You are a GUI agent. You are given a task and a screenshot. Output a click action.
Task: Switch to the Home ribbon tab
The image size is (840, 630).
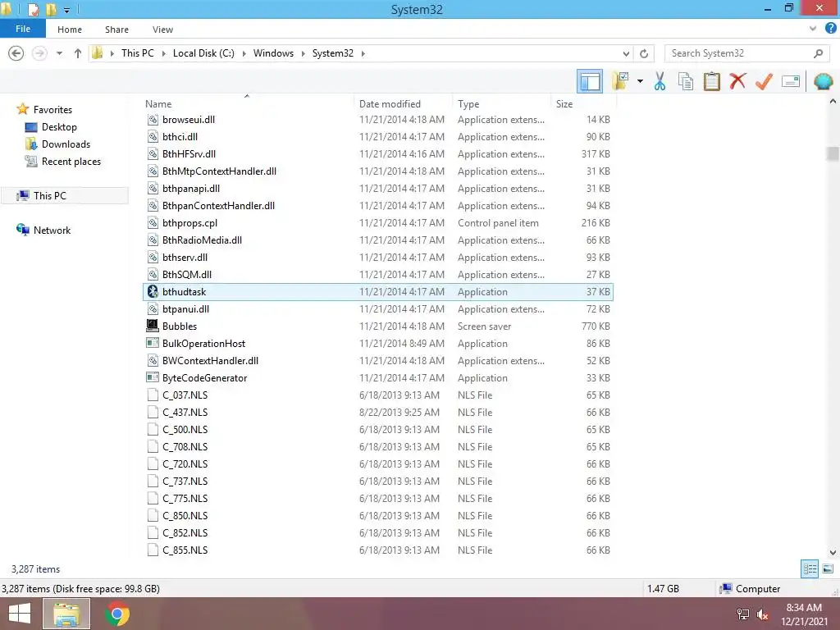pyautogui.click(x=70, y=30)
